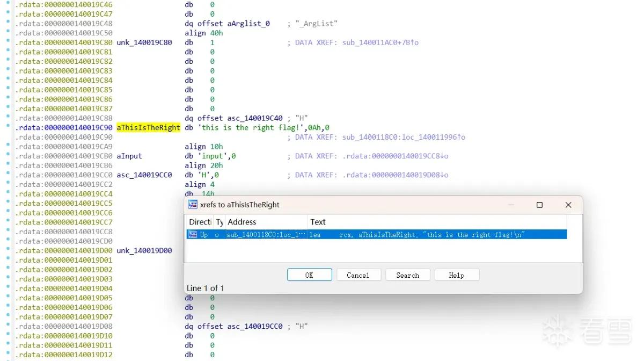The width and height of the screenshot is (644, 361).
Task: Click the 'align 20h' directive
Action: pos(204,166)
